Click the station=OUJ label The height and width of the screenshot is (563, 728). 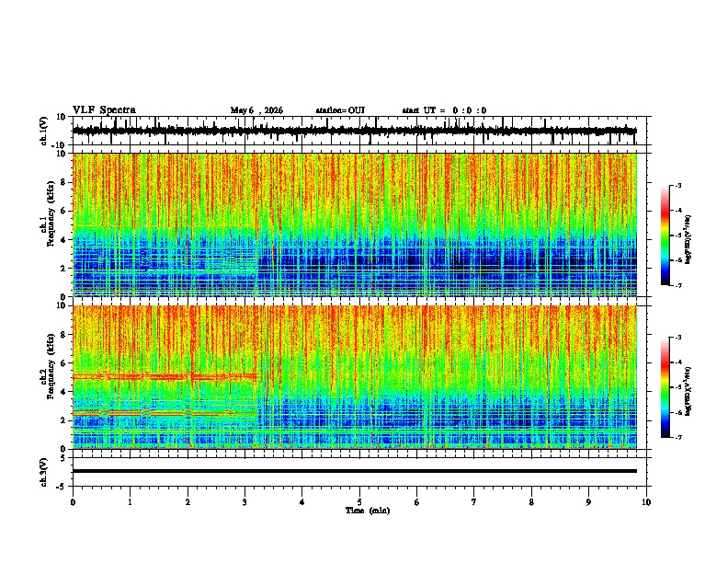tap(340, 110)
